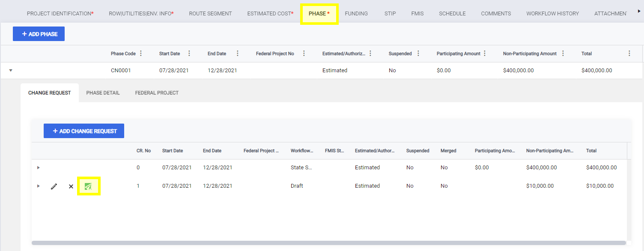The image size is (644, 251).
Task: Select Change Request sub-tab
Action: (50, 93)
